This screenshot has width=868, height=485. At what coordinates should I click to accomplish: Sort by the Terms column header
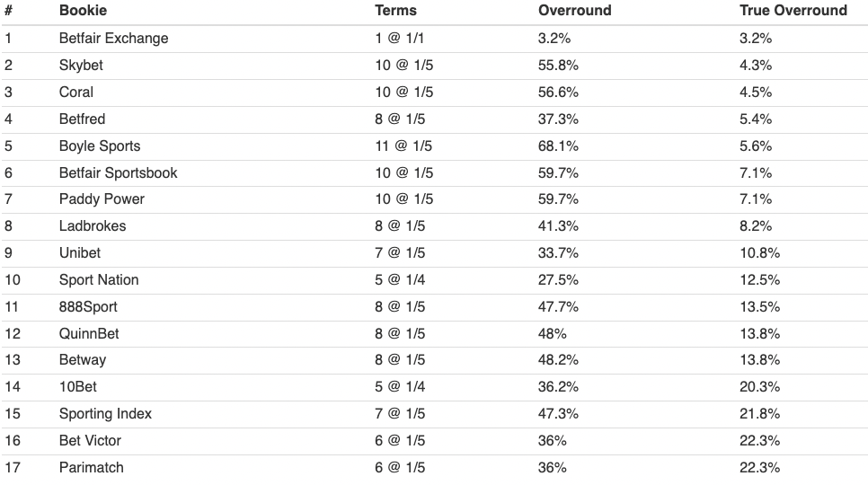point(395,11)
